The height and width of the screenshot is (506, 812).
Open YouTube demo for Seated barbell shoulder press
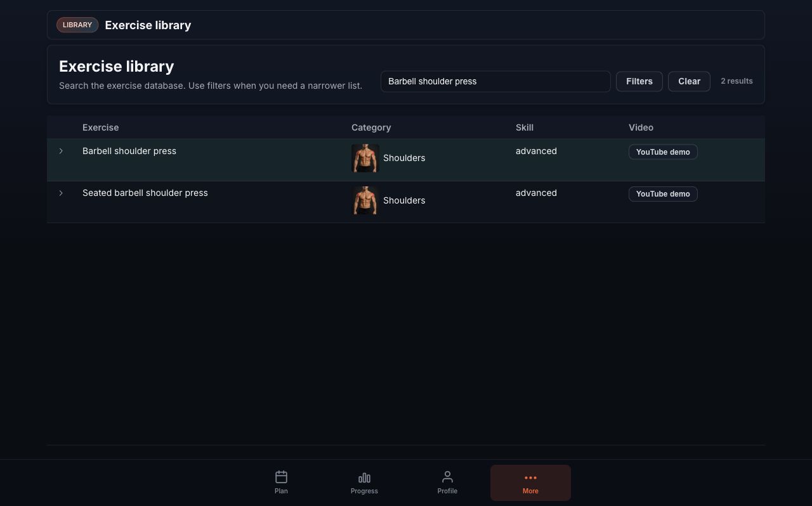663,194
